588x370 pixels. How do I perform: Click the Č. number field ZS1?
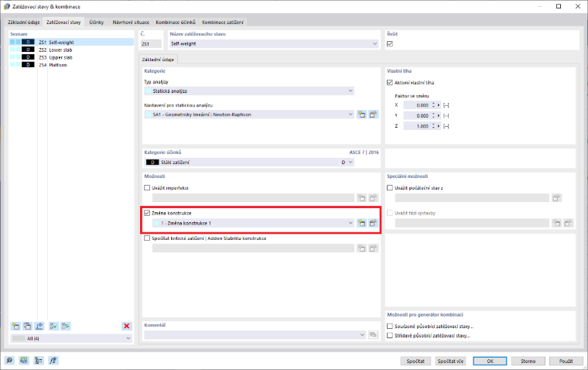pos(151,44)
